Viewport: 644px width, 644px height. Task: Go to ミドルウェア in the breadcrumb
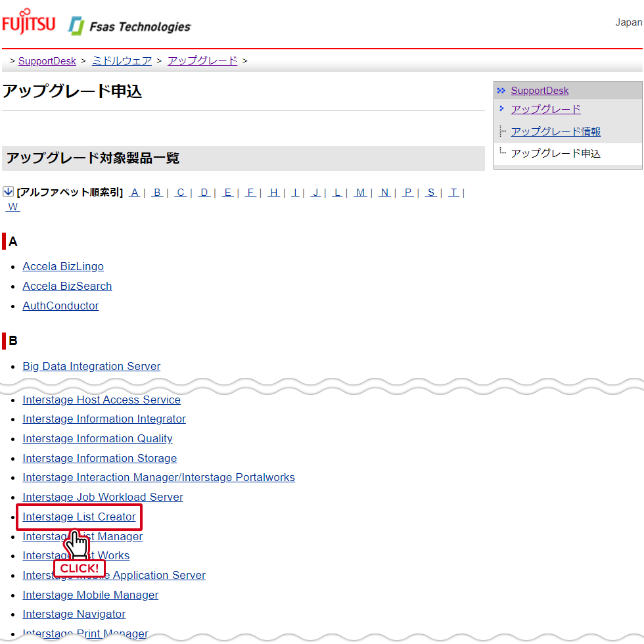click(122, 60)
